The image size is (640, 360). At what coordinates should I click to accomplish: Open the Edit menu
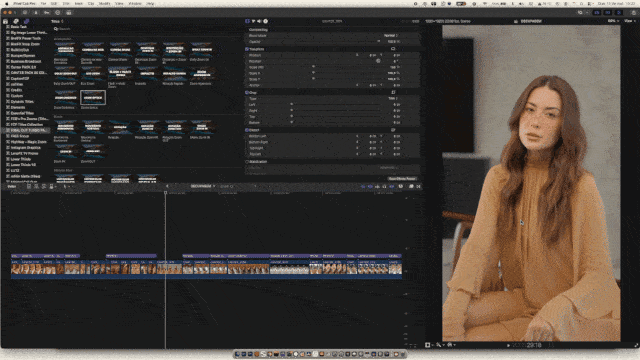pos(54,4)
